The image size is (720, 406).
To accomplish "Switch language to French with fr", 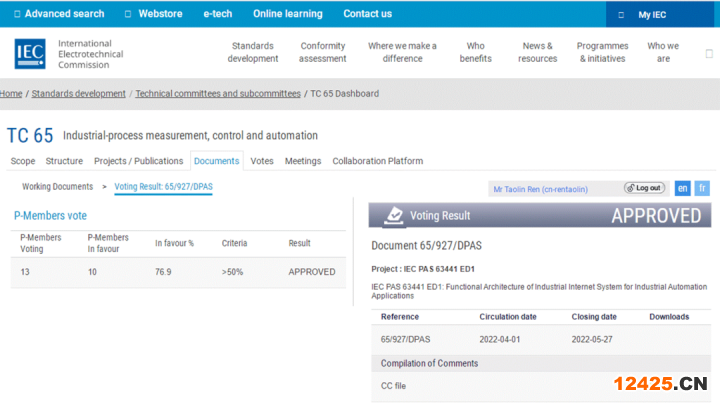I will coord(702,188).
